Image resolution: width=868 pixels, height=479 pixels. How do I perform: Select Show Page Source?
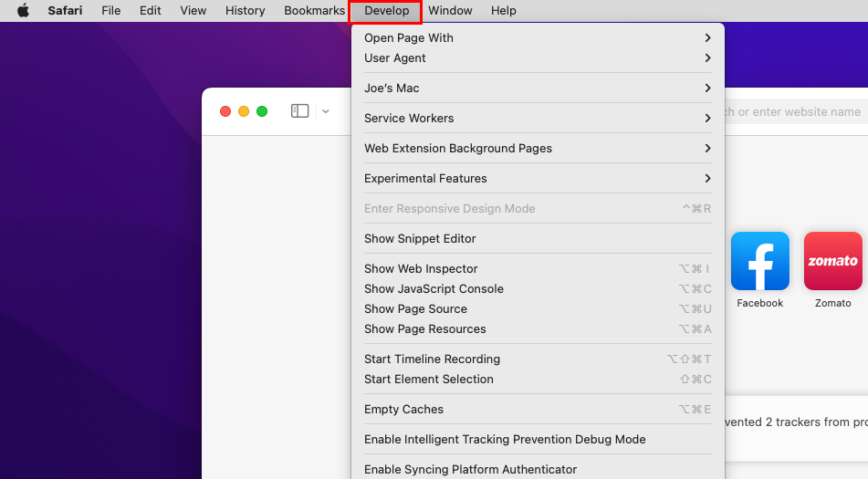click(x=415, y=309)
